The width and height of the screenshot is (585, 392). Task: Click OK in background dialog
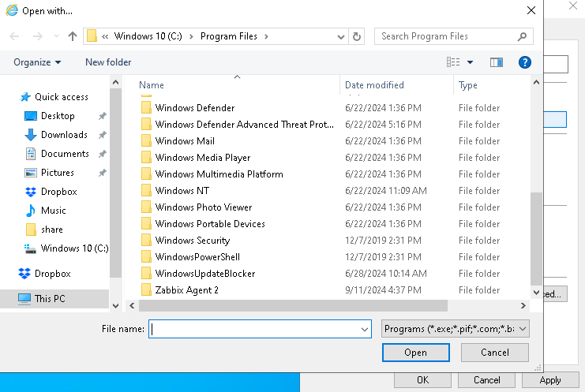(x=422, y=380)
